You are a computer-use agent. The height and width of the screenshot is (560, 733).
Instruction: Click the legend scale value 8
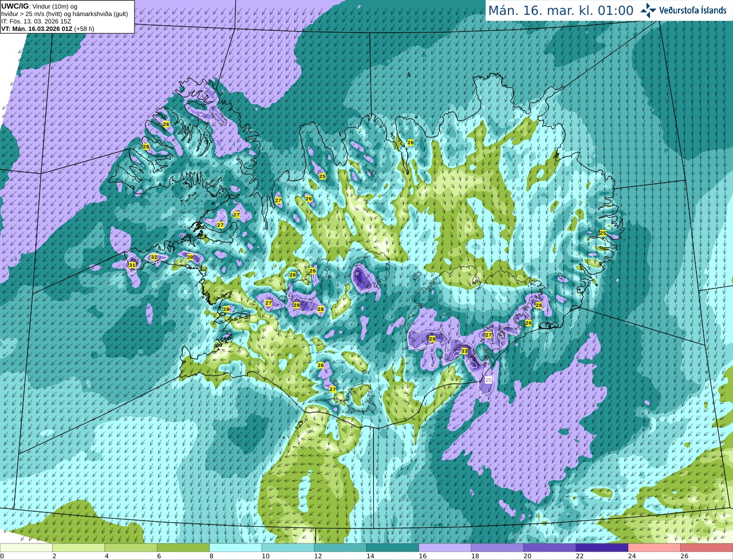pyautogui.click(x=211, y=556)
